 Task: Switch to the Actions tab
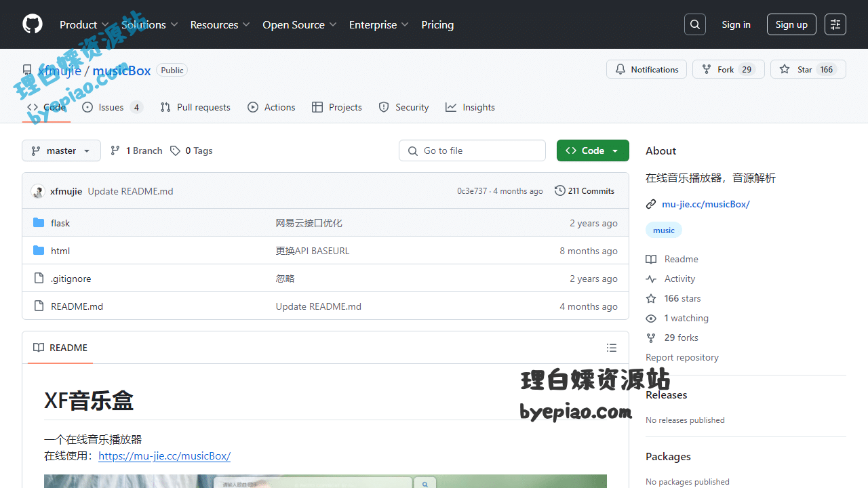[x=271, y=107]
